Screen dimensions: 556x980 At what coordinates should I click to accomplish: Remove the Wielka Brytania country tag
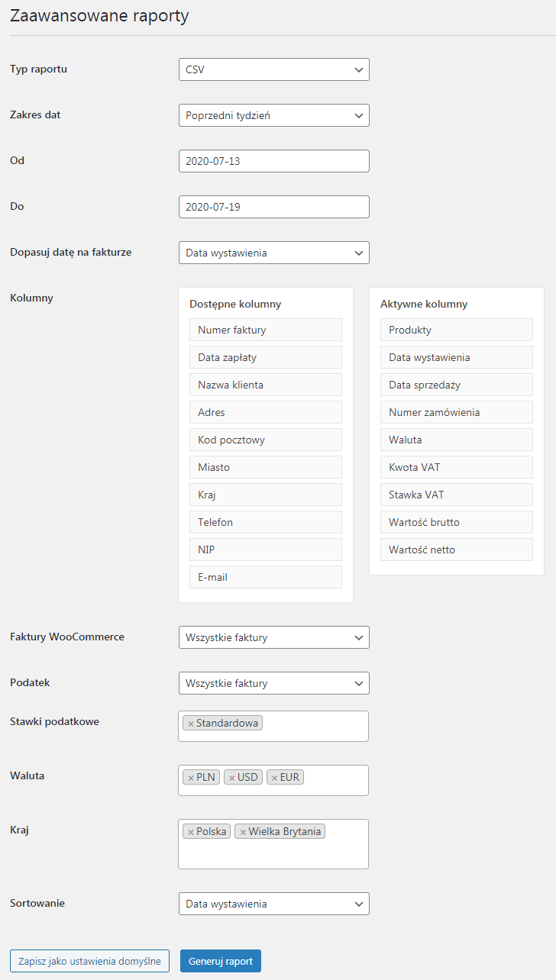(x=243, y=832)
